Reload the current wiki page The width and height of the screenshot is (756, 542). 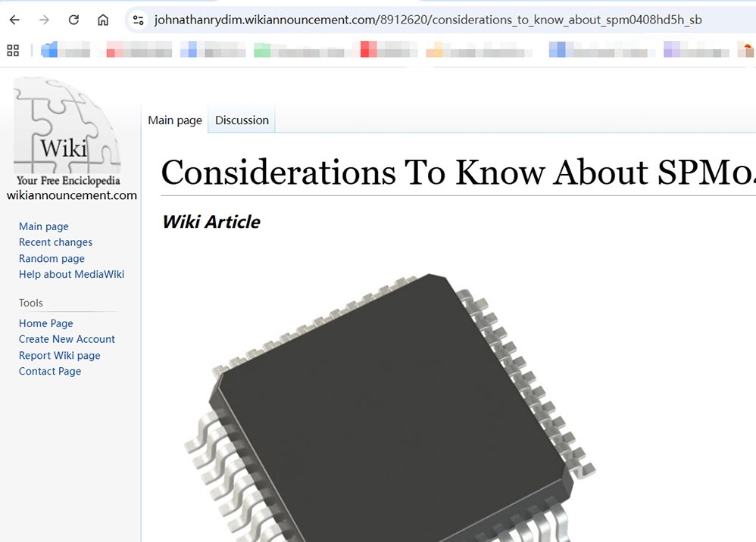coord(73,20)
